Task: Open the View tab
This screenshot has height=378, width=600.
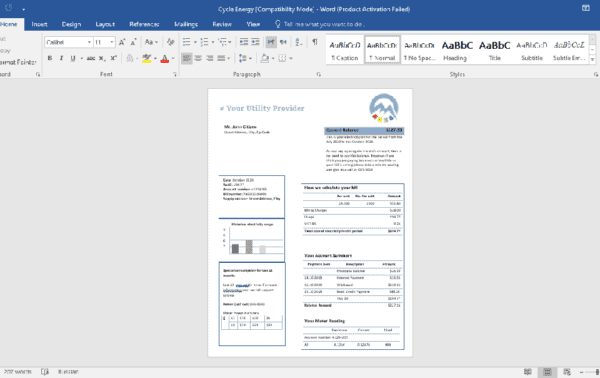Action: click(x=253, y=24)
